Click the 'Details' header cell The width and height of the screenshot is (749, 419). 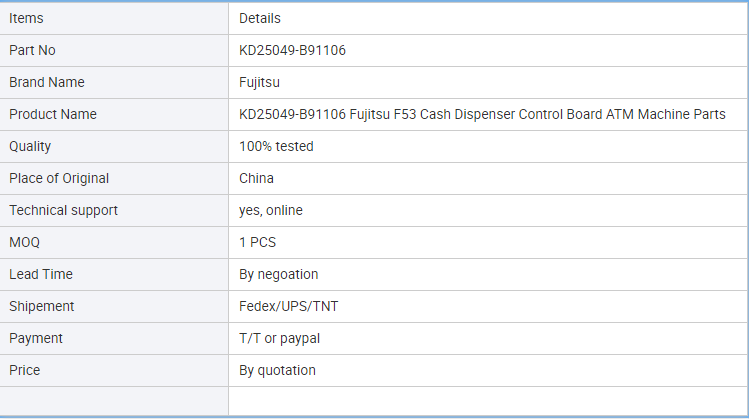click(488, 18)
